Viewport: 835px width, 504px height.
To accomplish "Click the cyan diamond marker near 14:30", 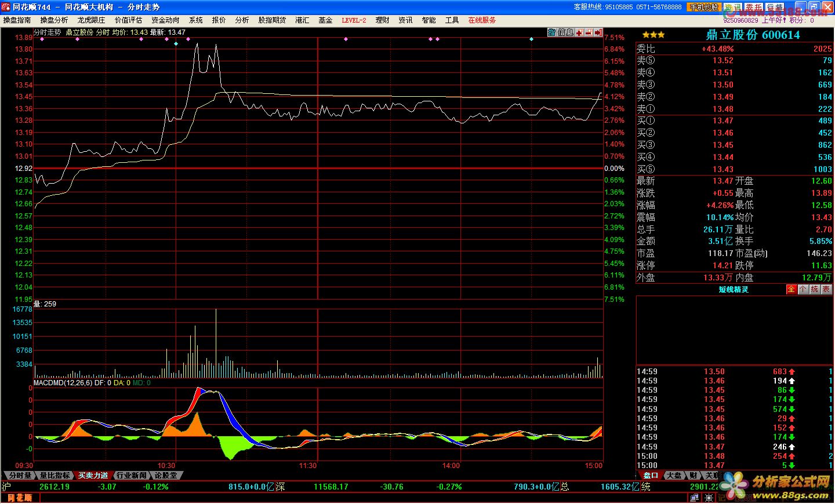I will (532, 39).
